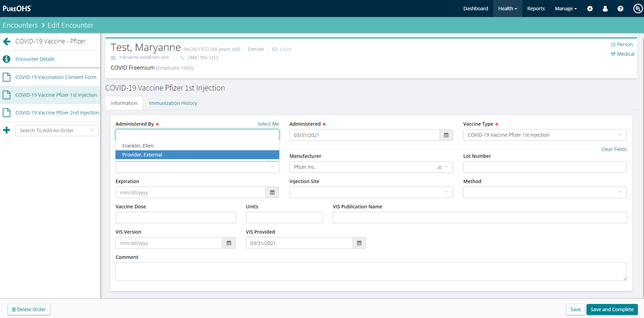Choose Provider, External from the list
This screenshot has height=318, width=644.
point(197,155)
